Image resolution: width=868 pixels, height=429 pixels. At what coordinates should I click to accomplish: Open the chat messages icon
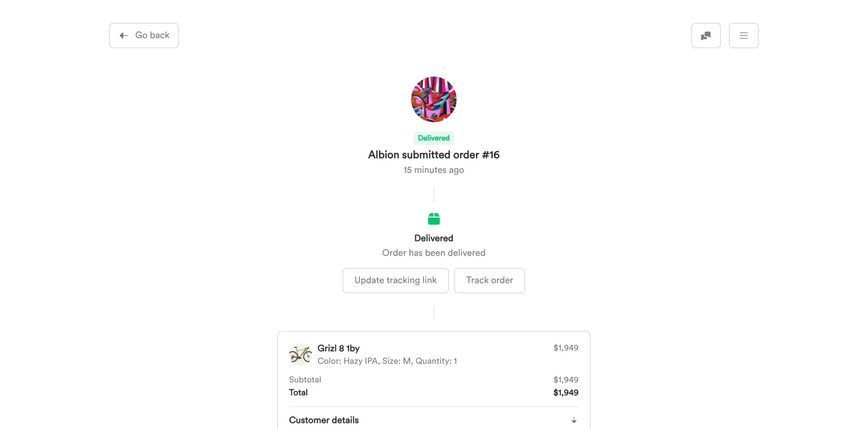tap(706, 36)
